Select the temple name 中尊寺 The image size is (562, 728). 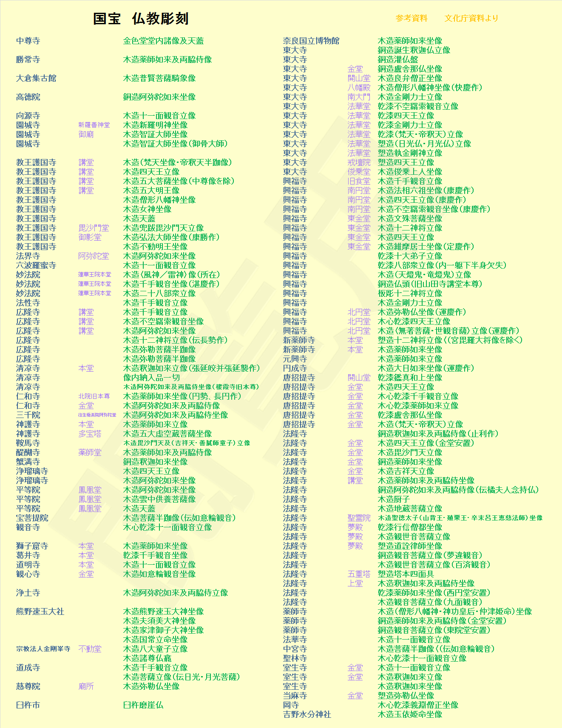tap(28, 41)
